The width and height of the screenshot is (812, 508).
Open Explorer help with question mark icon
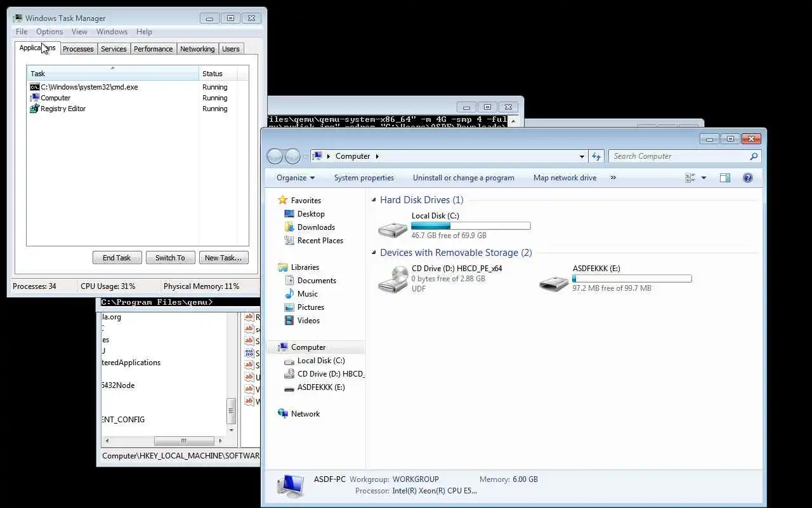click(x=748, y=178)
